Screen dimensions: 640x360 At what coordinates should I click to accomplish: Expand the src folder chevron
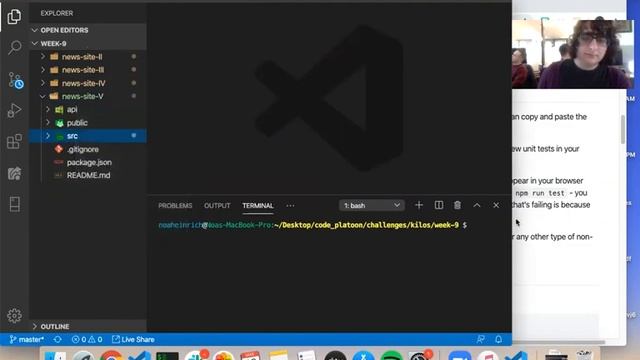coord(48,136)
